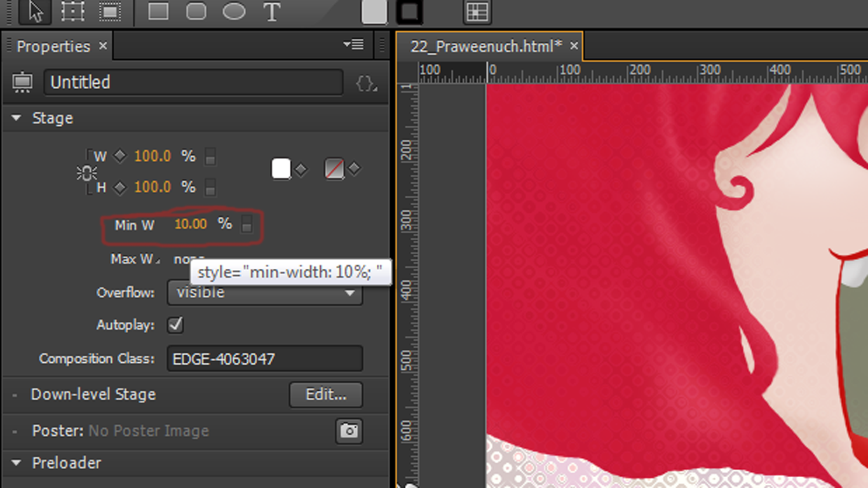Click the H value 100.0
Viewport: 868px width, 488px height.
pos(153,187)
